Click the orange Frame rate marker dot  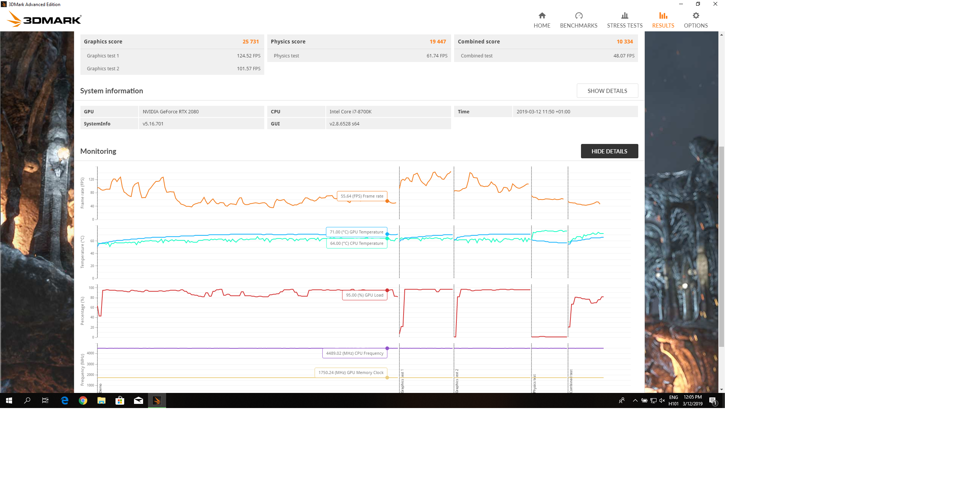(387, 201)
